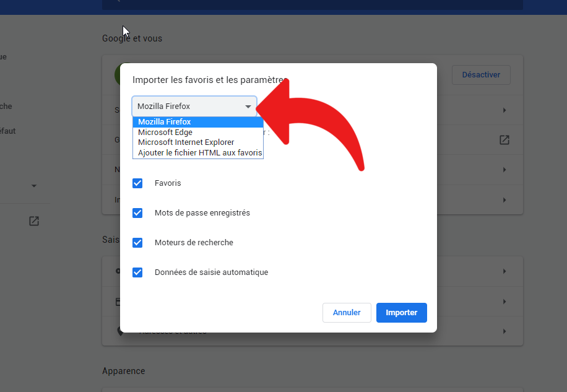Select Mozilla Firefox in the list

pyautogui.click(x=198, y=122)
